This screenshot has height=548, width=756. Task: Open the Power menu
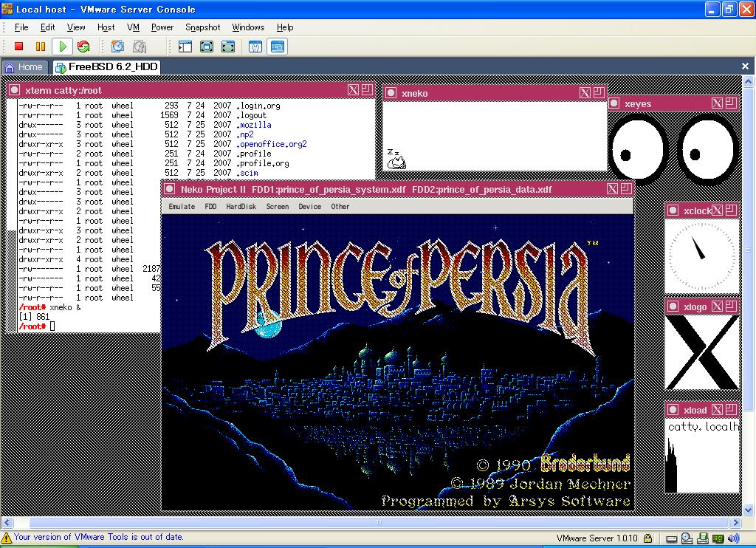tap(162, 27)
